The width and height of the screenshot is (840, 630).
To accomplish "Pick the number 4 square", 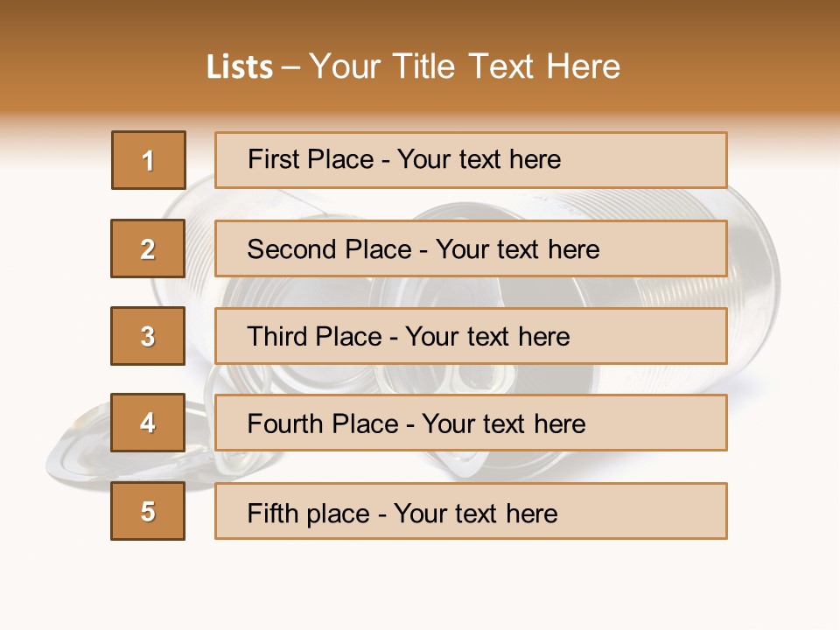I will click(148, 423).
